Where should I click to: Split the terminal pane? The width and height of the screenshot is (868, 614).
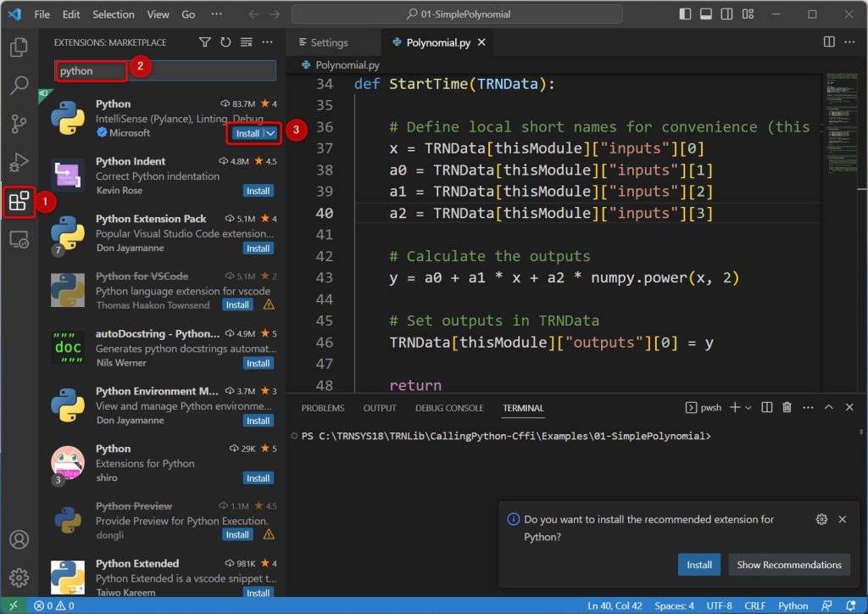tap(766, 407)
